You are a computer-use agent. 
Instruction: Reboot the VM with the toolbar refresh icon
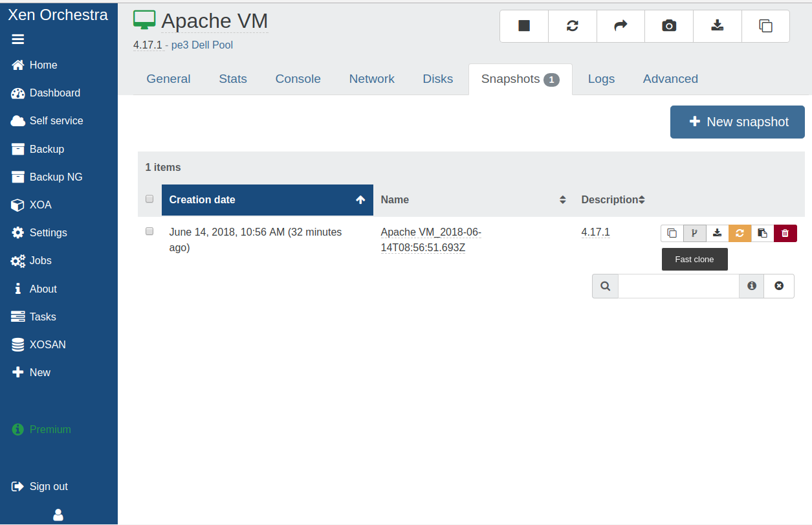click(573, 26)
